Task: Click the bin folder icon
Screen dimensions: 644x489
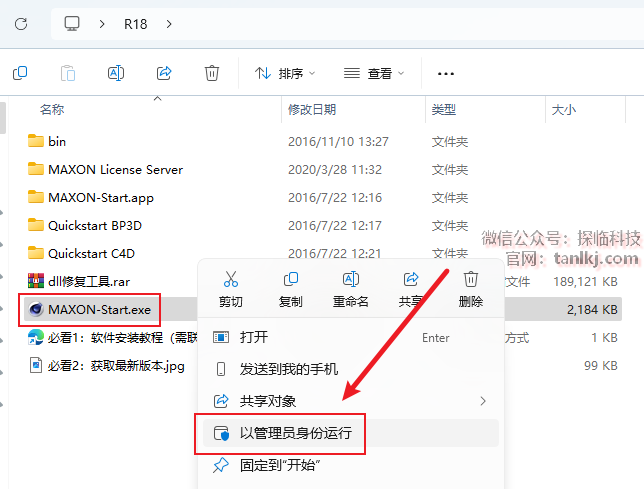Action: [36, 141]
